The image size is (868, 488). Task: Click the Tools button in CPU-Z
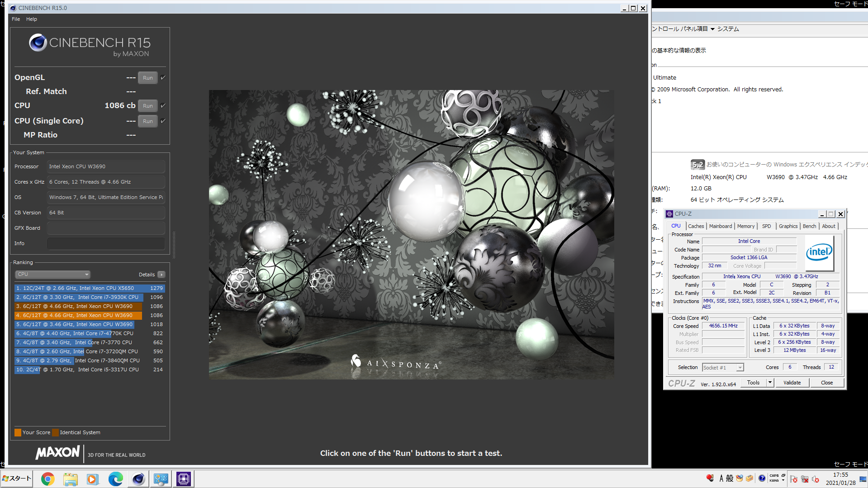[753, 383]
